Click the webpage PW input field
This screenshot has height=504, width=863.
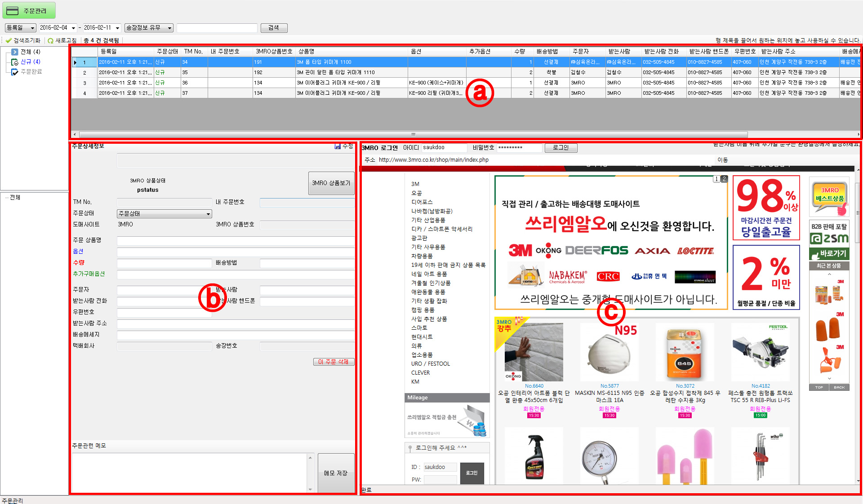[440, 480]
